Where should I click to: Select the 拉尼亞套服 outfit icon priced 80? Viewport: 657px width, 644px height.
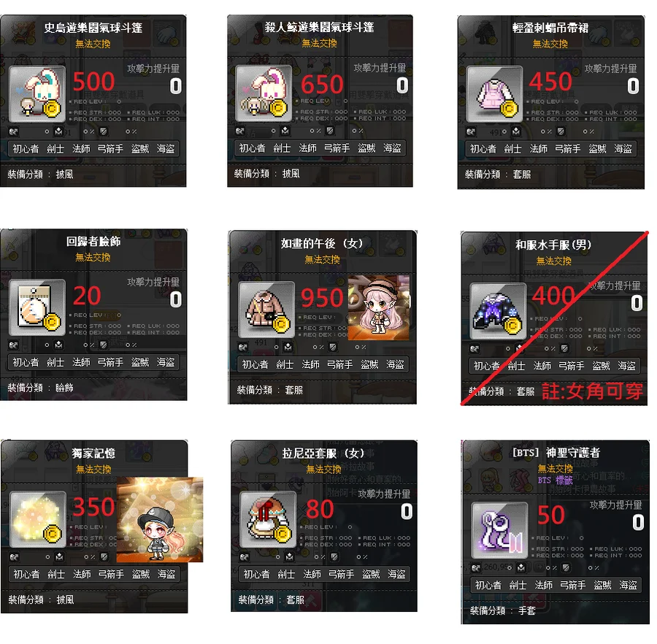point(268,520)
